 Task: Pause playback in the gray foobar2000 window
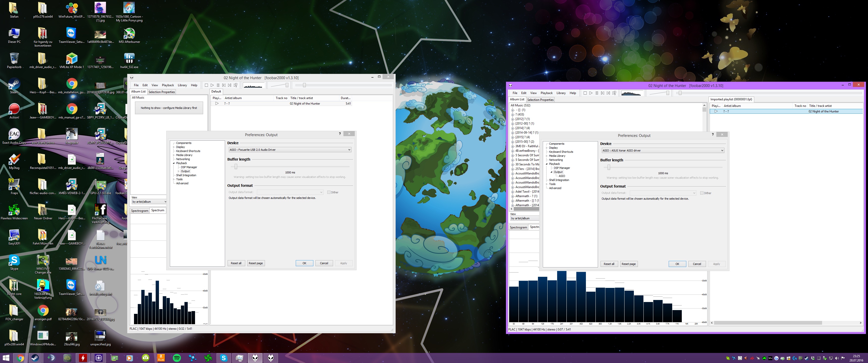tap(218, 85)
